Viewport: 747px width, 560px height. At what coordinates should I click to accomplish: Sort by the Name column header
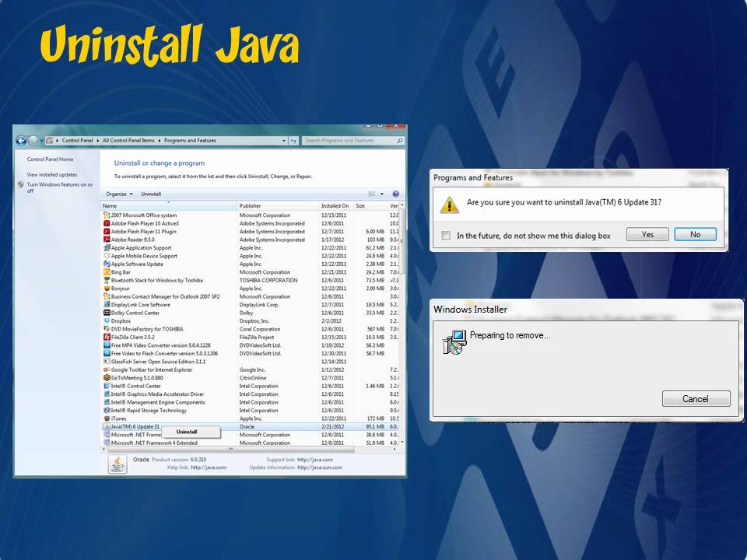tap(169, 205)
